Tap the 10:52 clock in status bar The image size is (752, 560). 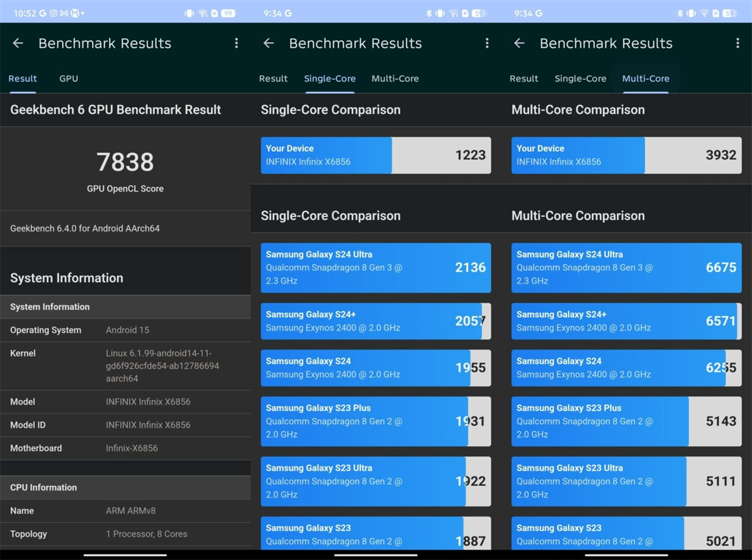25,13
